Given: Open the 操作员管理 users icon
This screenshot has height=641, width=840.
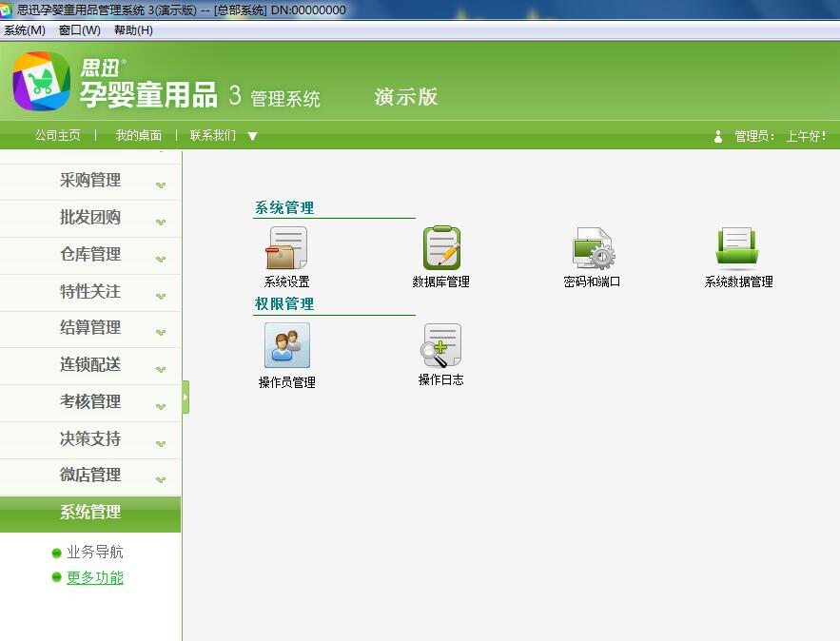Looking at the screenshot, I should point(287,345).
